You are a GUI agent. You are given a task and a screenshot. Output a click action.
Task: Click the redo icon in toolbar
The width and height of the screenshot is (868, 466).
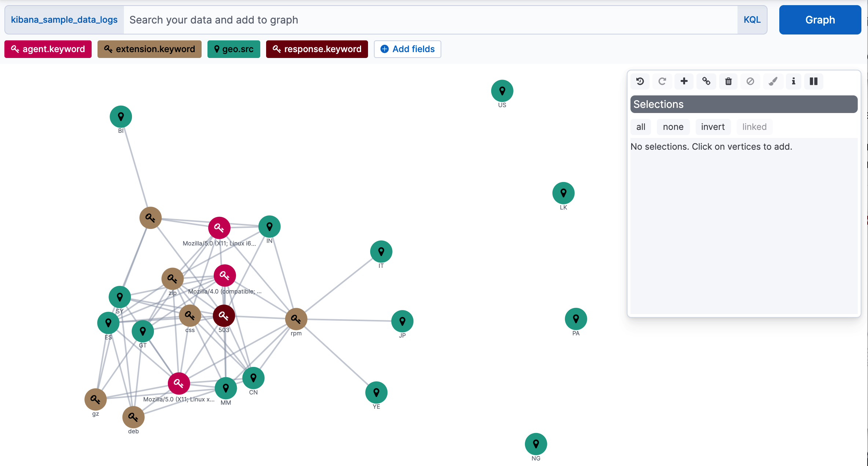point(662,81)
